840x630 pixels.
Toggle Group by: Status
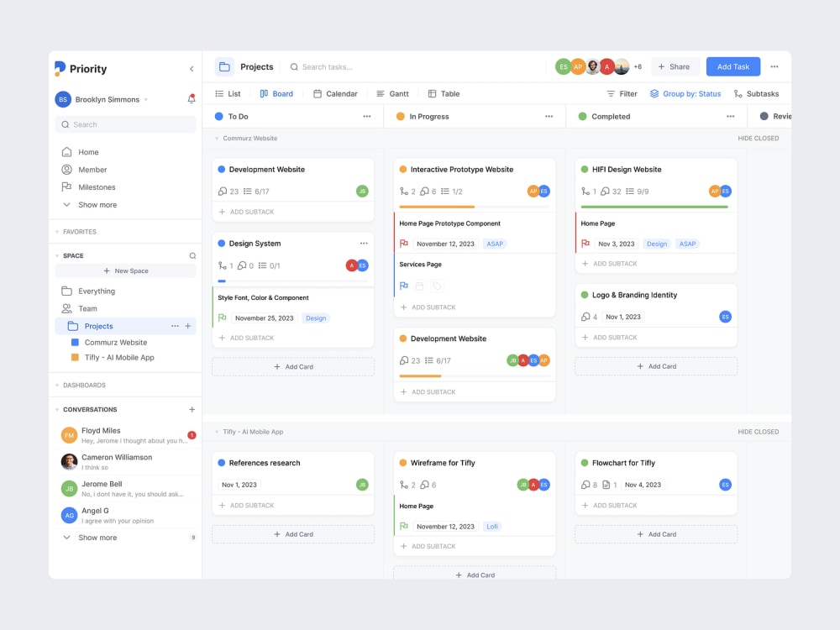coord(685,94)
